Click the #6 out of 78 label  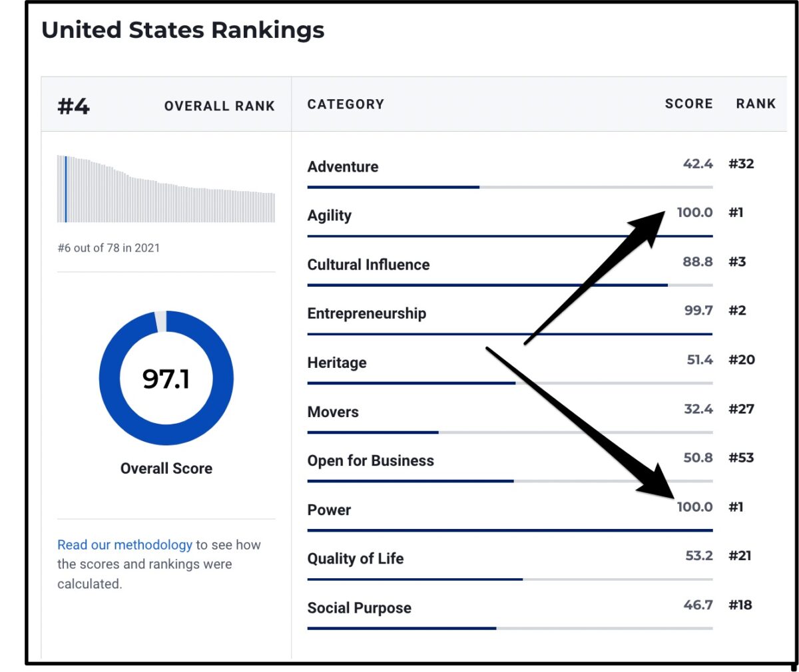109,248
